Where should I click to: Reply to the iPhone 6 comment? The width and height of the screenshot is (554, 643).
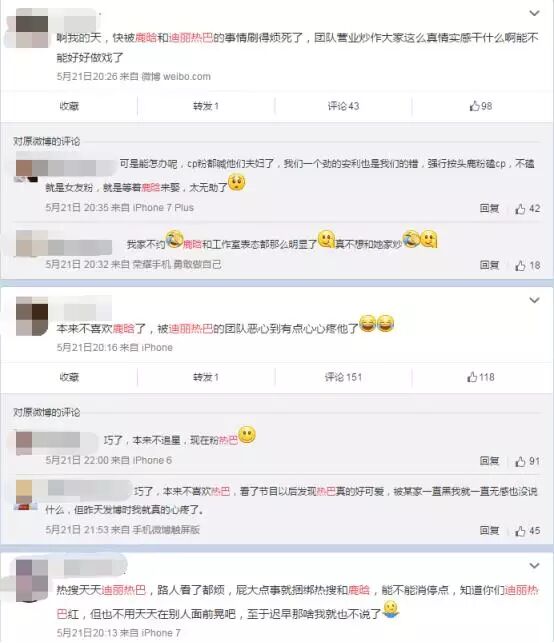click(x=490, y=461)
